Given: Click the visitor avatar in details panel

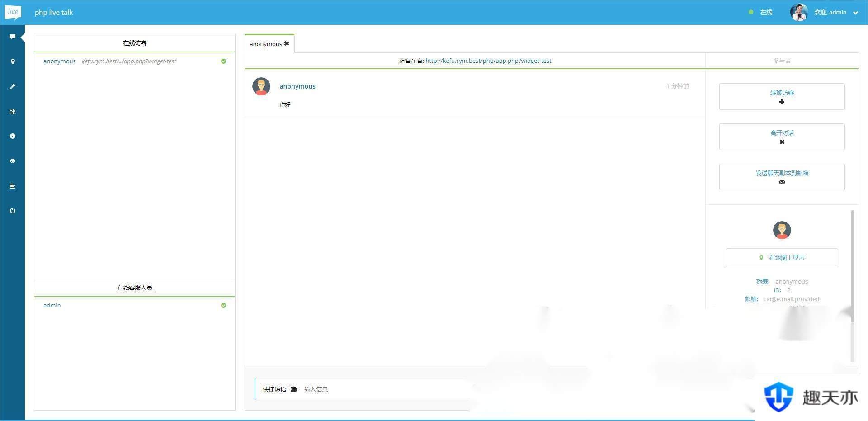Looking at the screenshot, I should point(782,230).
